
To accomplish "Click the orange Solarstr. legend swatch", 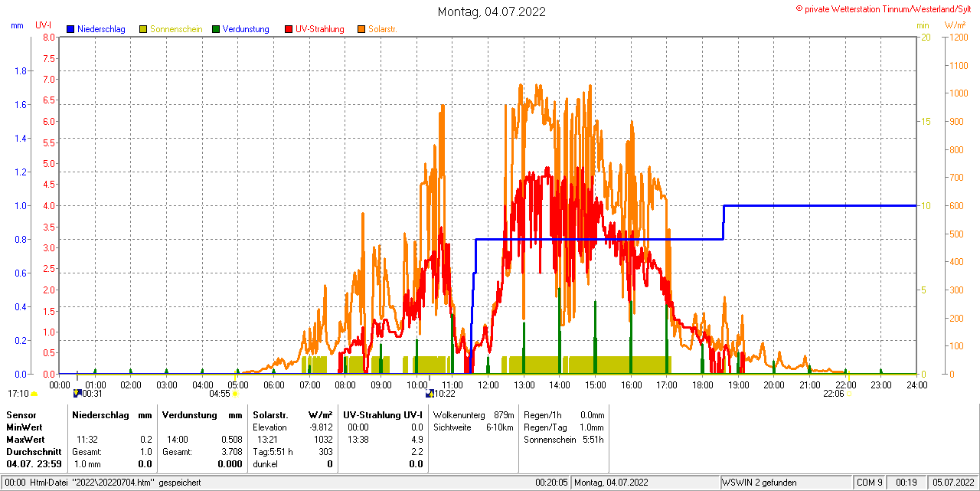I will tap(361, 29).
